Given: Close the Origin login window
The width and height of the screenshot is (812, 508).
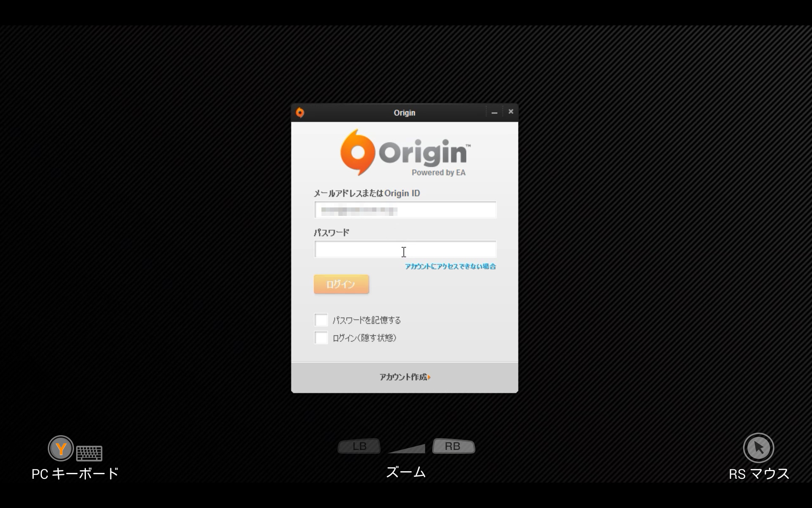Looking at the screenshot, I should (510, 112).
